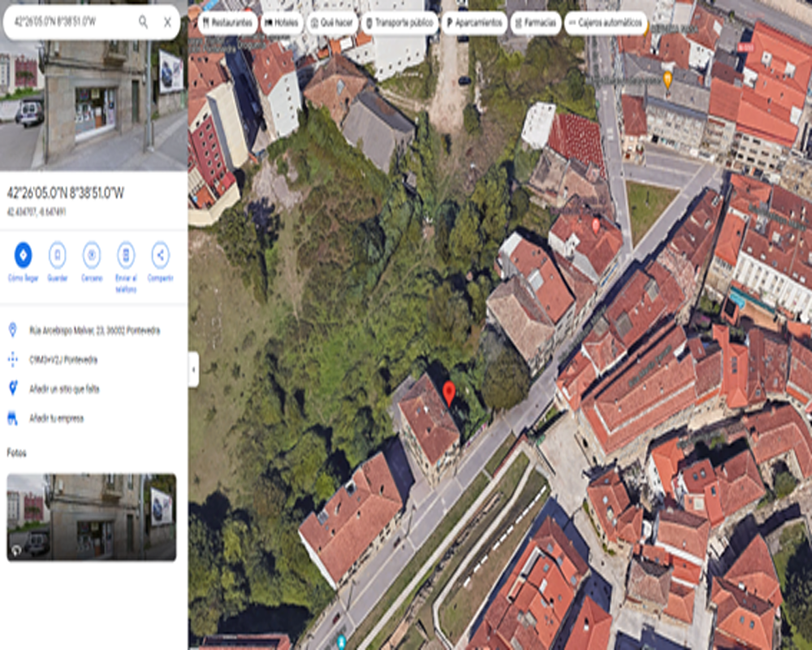Click the search magnifier icon
Viewport: 812px width, 650px height.
pos(143,22)
